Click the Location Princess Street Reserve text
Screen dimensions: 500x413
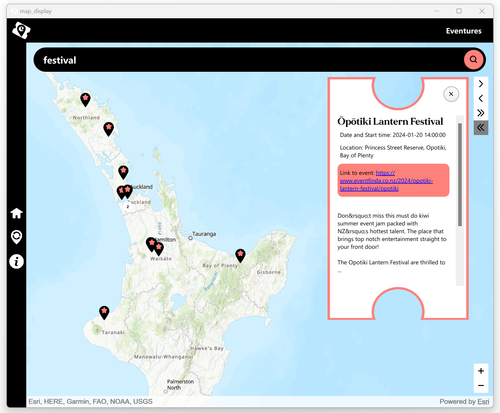pyautogui.click(x=393, y=151)
